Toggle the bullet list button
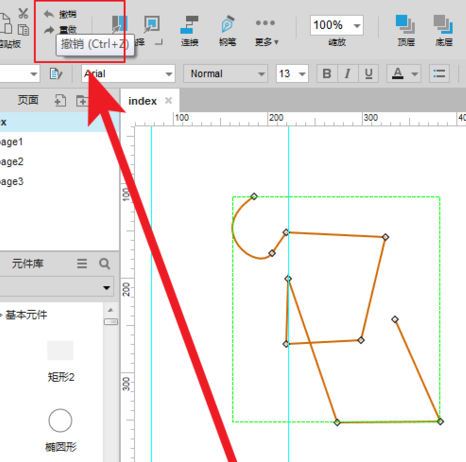 (439, 73)
